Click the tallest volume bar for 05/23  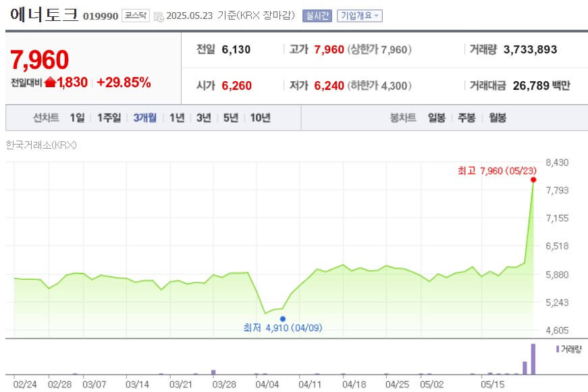click(x=533, y=359)
